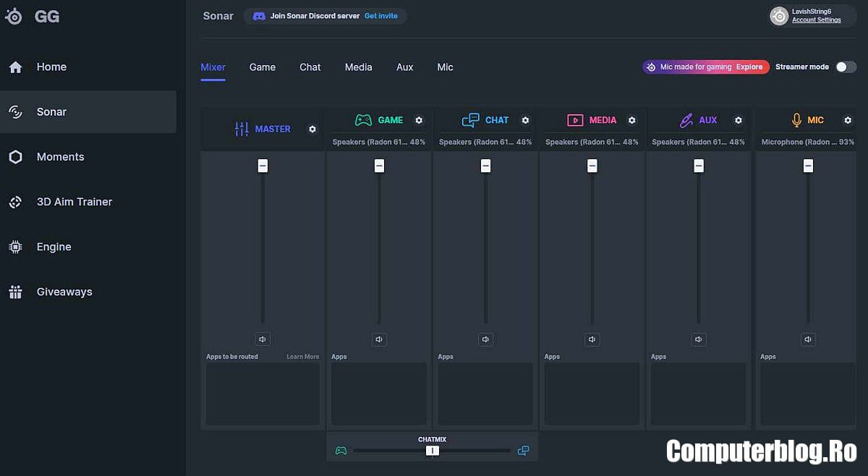The height and width of the screenshot is (476, 868).
Task: Click the Moments icon in sidebar
Action: coord(15,157)
